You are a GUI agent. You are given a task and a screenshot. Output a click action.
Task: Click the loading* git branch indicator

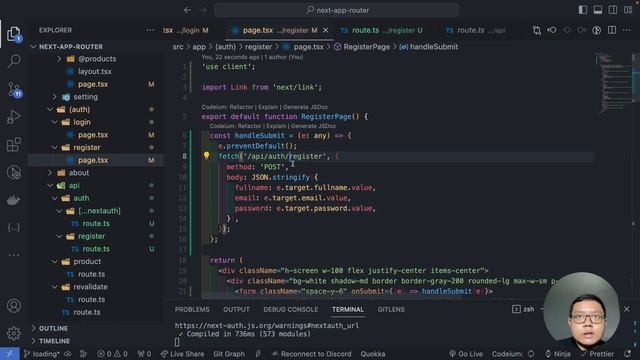(42, 354)
